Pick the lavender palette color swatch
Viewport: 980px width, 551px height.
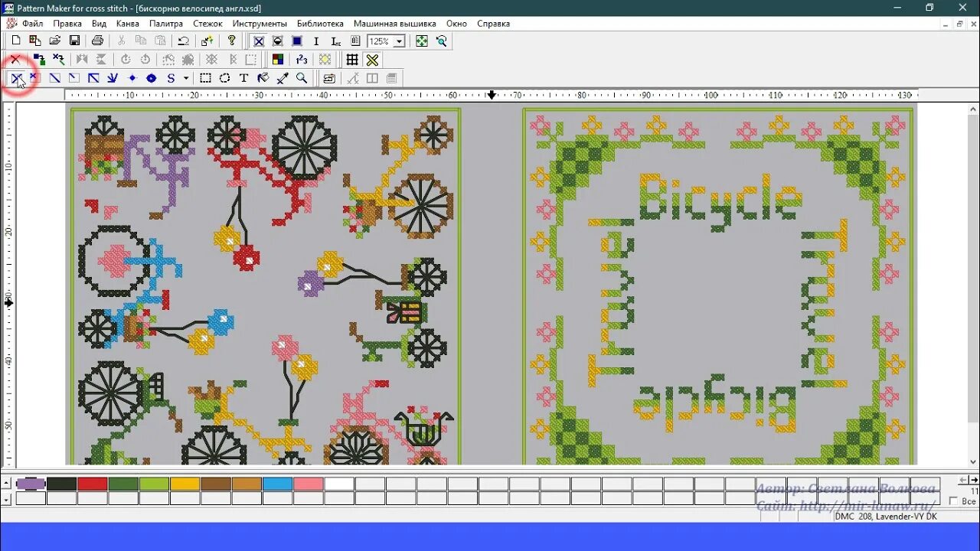pyautogui.click(x=31, y=484)
